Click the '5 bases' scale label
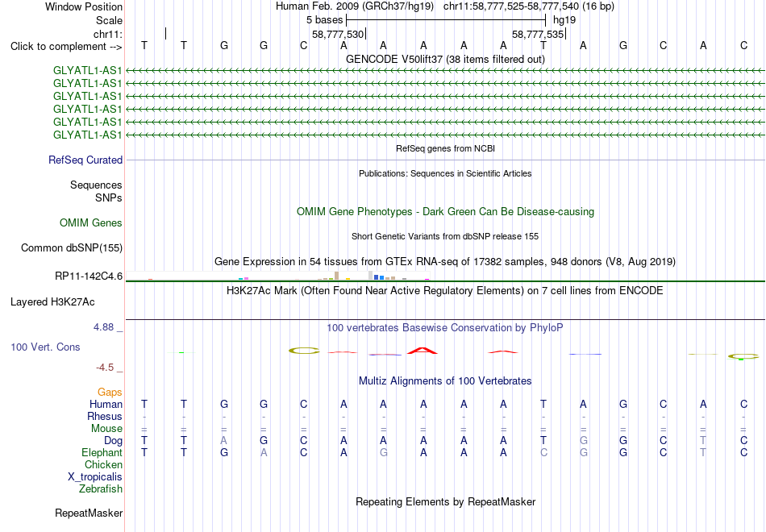Screen dimensions: 766x532 point(324,20)
